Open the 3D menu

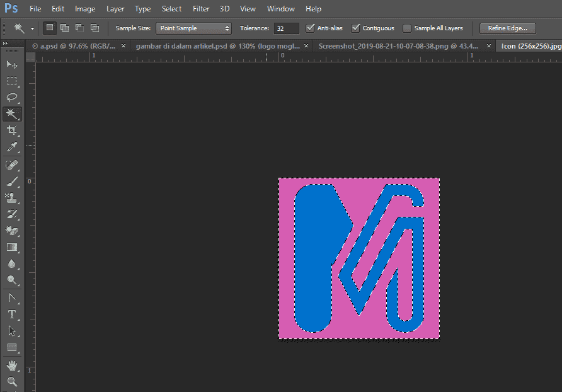coord(224,9)
